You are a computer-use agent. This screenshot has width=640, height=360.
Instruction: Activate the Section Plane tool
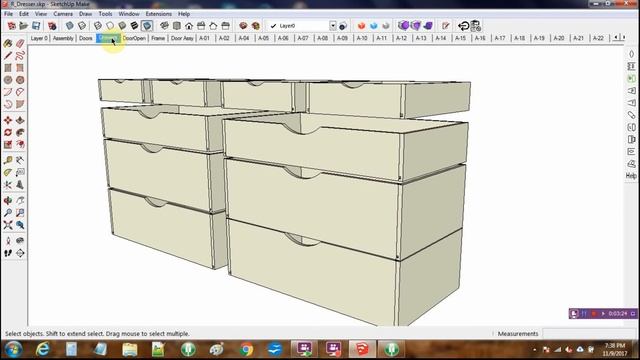click(20, 253)
